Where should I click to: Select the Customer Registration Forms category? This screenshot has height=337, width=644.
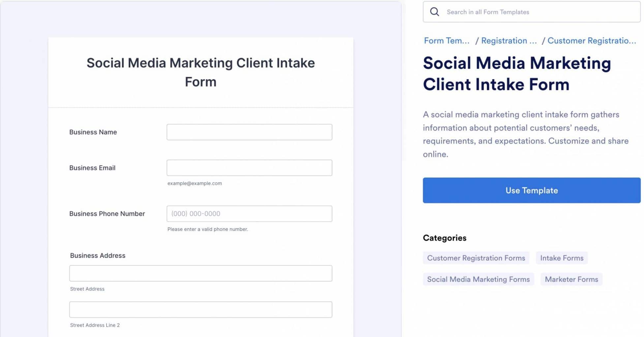pos(476,258)
